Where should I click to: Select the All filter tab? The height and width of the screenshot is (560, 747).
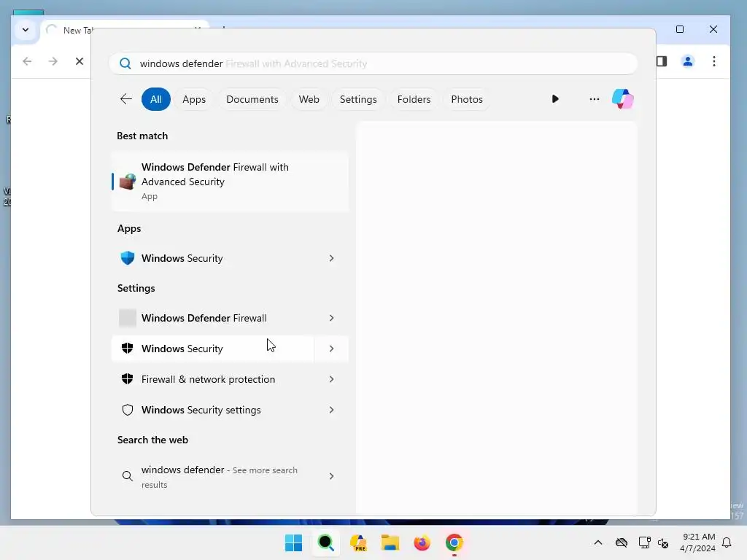[x=156, y=99]
